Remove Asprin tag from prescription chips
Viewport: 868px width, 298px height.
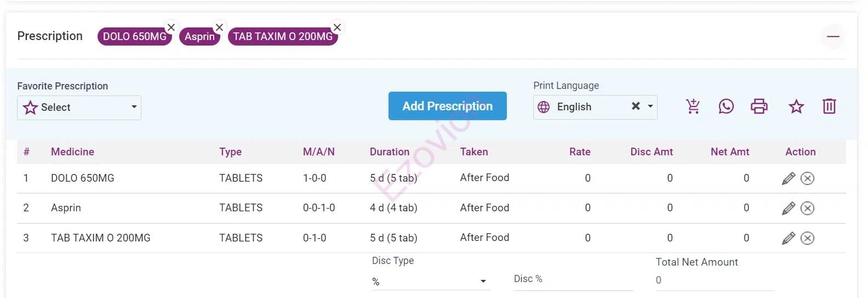tap(219, 27)
